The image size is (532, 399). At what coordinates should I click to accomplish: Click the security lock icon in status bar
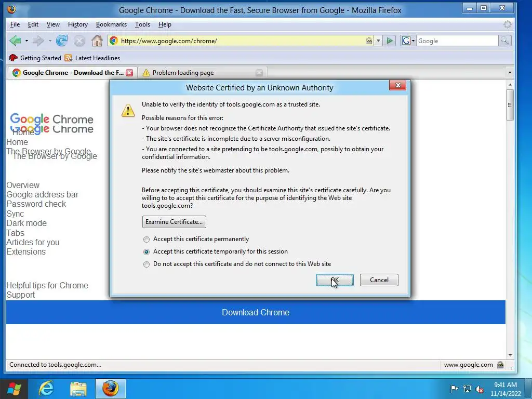click(500, 365)
